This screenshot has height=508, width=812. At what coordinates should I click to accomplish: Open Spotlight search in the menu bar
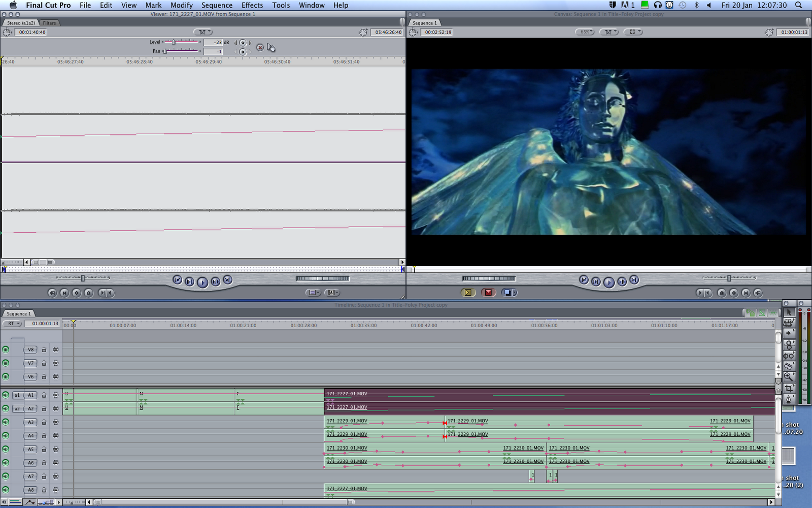[x=799, y=5]
